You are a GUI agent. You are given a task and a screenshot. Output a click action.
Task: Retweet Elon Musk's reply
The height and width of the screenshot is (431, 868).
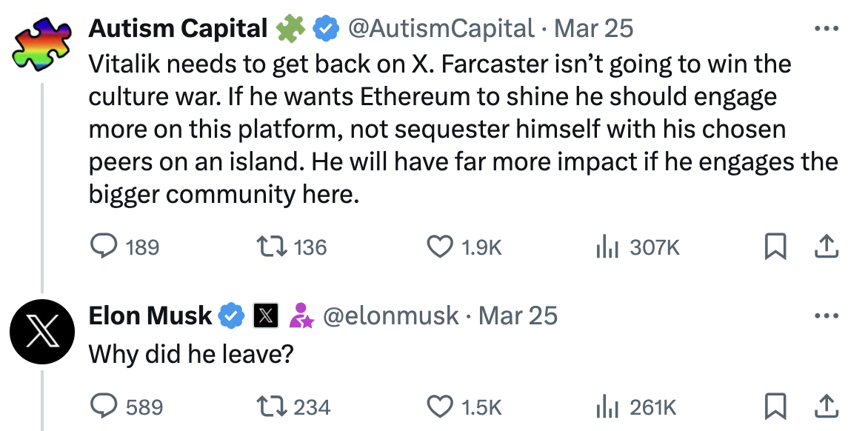(276, 407)
